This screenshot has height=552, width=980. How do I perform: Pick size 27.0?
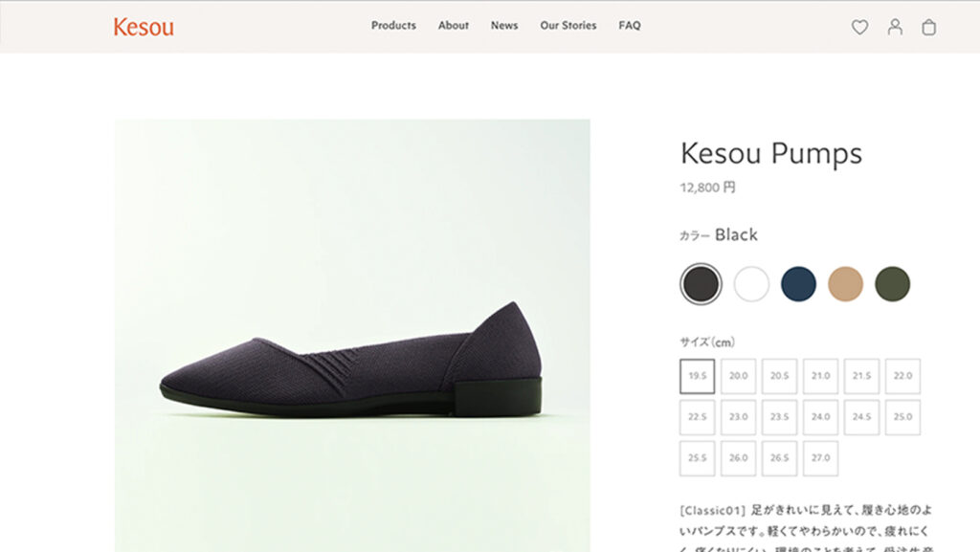tap(820, 458)
